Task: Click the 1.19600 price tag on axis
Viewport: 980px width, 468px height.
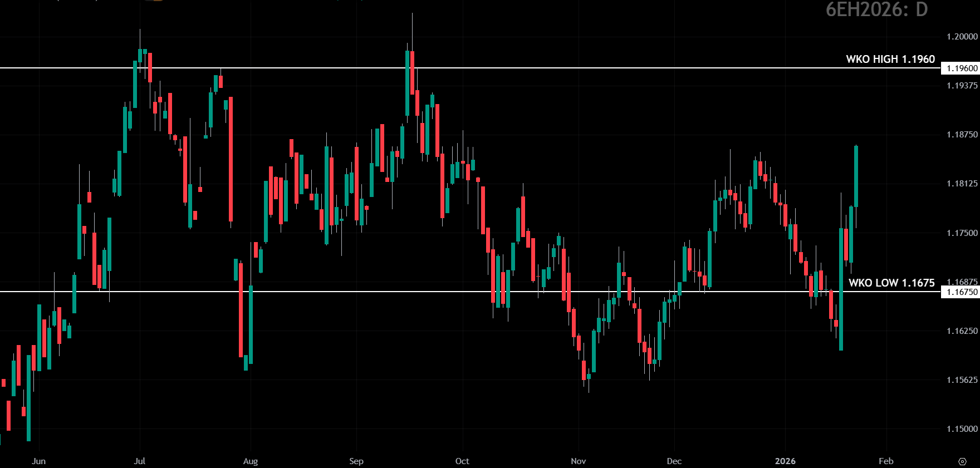Action: (962, 68)
